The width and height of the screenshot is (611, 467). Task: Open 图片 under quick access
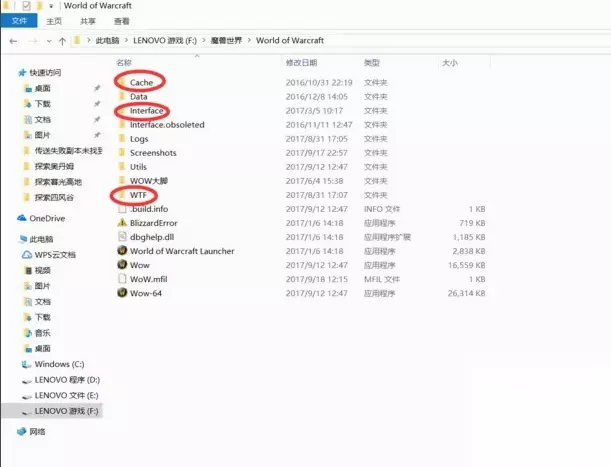tap(42, 135)
